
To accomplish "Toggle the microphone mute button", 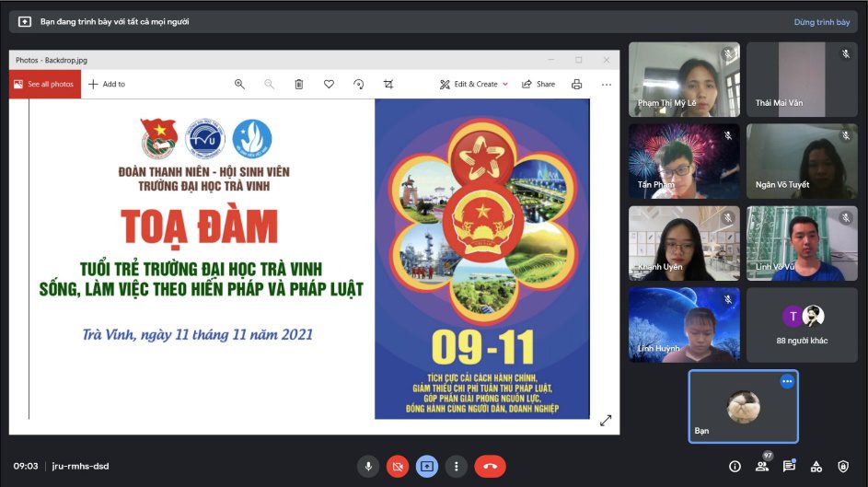I will click(368, 466).
